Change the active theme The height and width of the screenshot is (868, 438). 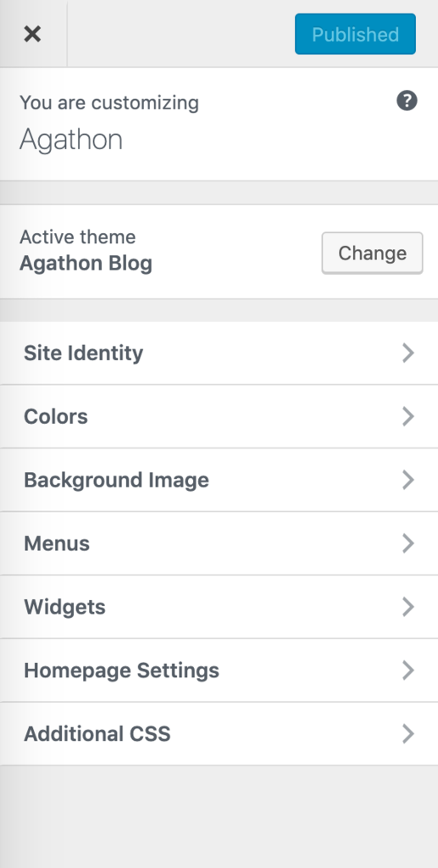tap(372, 253)
